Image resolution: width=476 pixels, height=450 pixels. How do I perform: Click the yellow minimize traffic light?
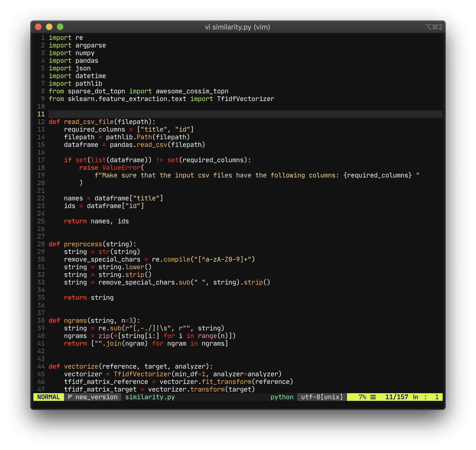[49, 27]
